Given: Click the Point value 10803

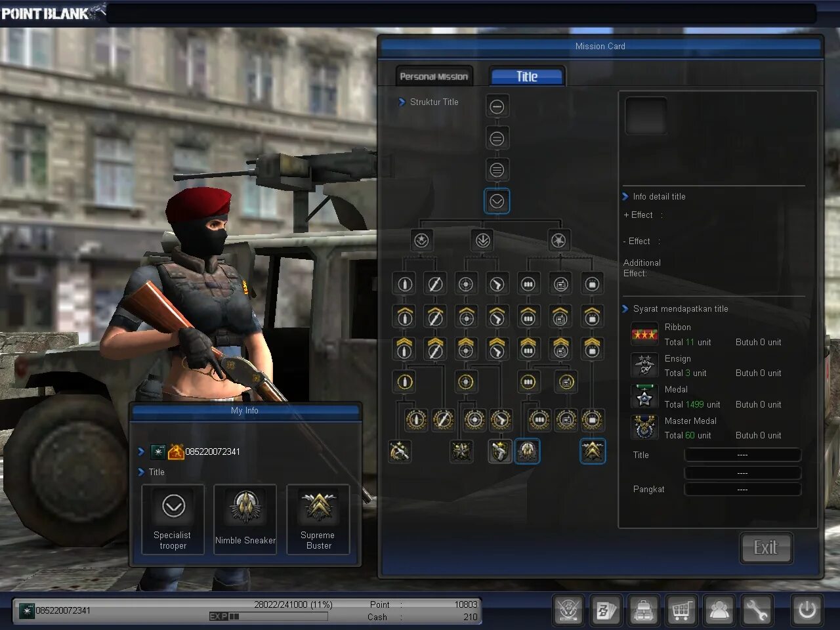Looking at the screenshot, I should (466, 604).
